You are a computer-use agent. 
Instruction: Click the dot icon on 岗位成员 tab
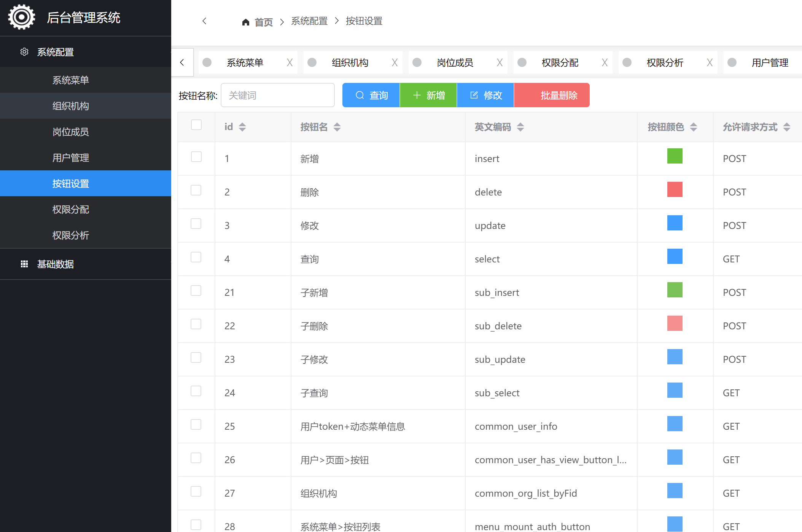[x=417, y=62]
